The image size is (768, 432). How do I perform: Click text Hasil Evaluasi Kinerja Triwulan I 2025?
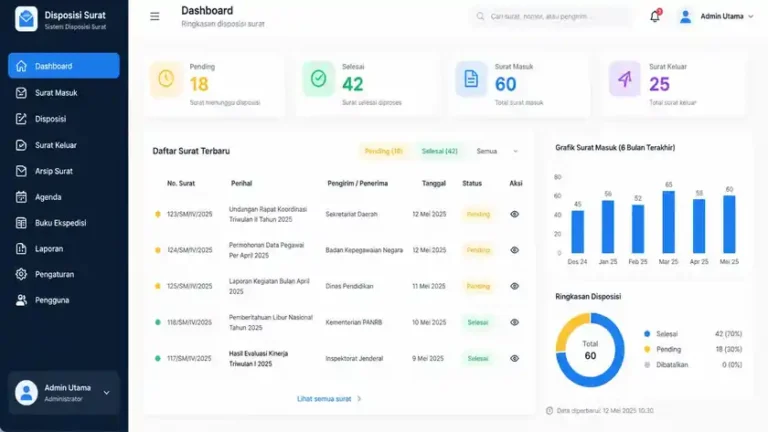pyautogui.click(x=258, y=359)
